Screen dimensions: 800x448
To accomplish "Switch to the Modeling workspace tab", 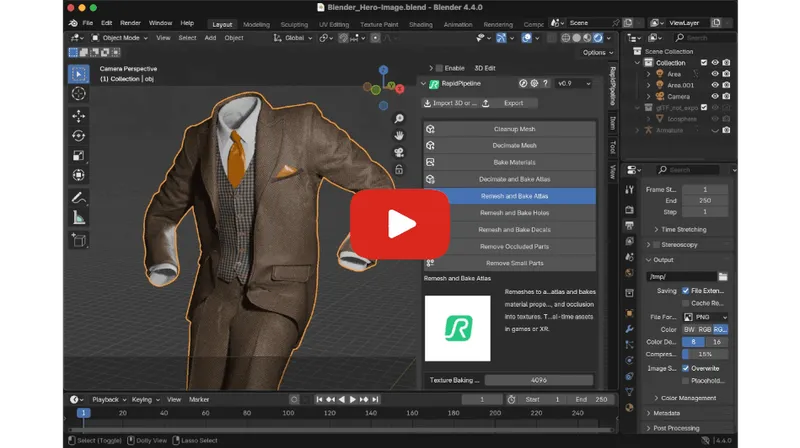I will click(256, 24).
